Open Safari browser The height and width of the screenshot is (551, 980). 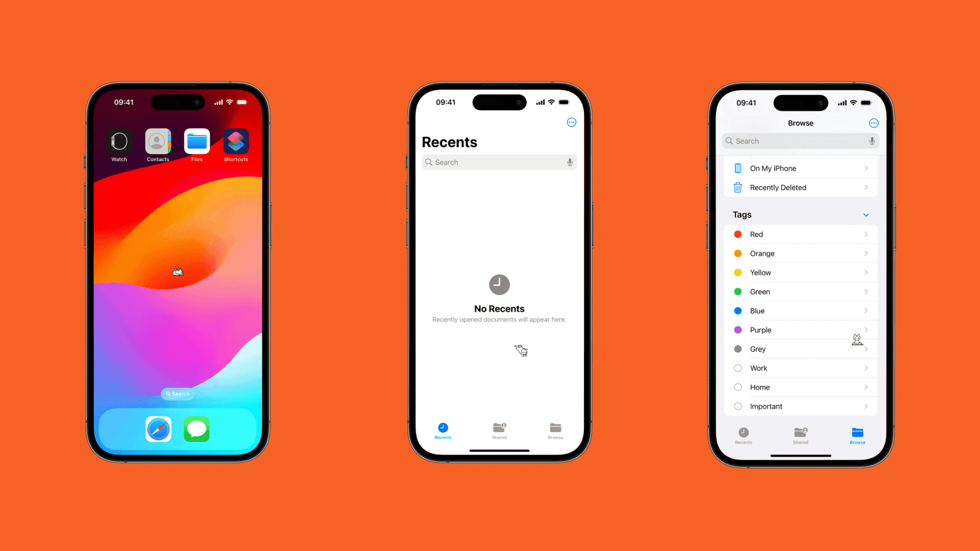coord(158,429)
